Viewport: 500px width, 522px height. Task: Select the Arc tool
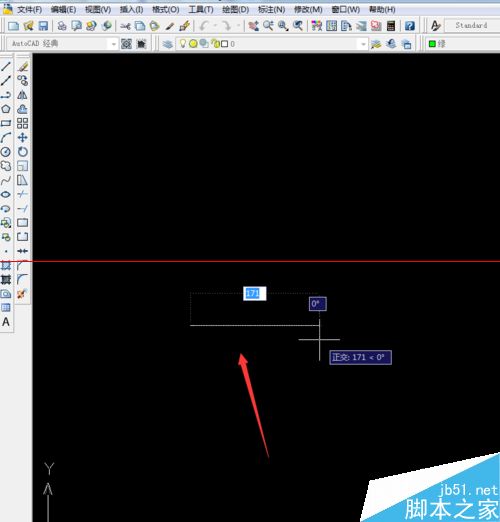(x=6, y=137)
